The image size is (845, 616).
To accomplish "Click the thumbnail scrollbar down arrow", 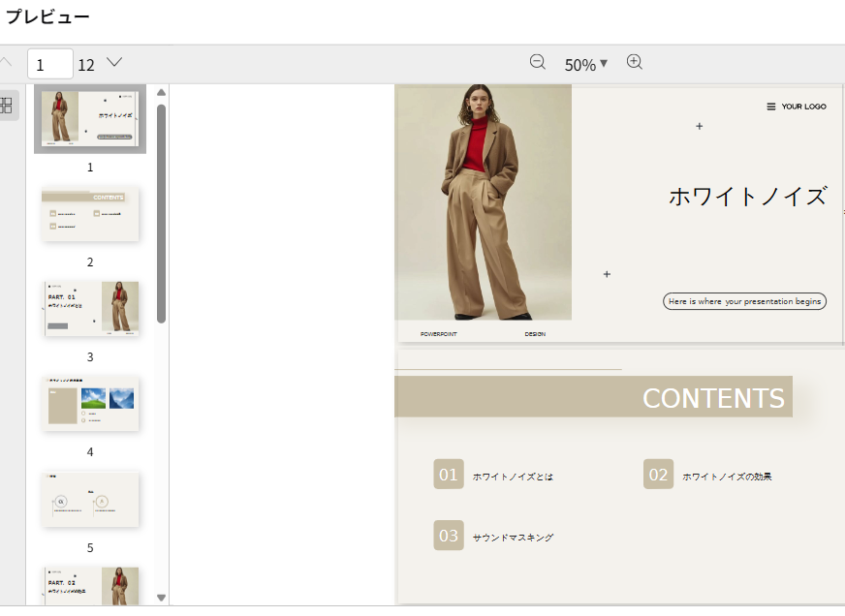I will pyautogui.click(x=161, y=598).
